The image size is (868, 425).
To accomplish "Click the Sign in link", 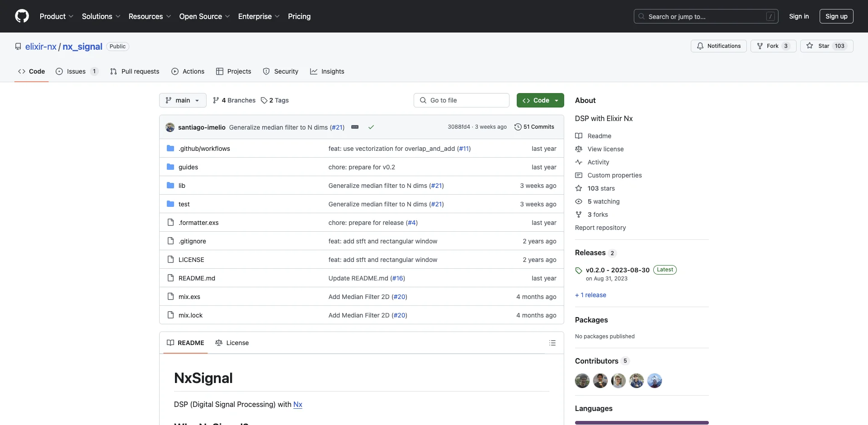I will (x=799, y=16).
